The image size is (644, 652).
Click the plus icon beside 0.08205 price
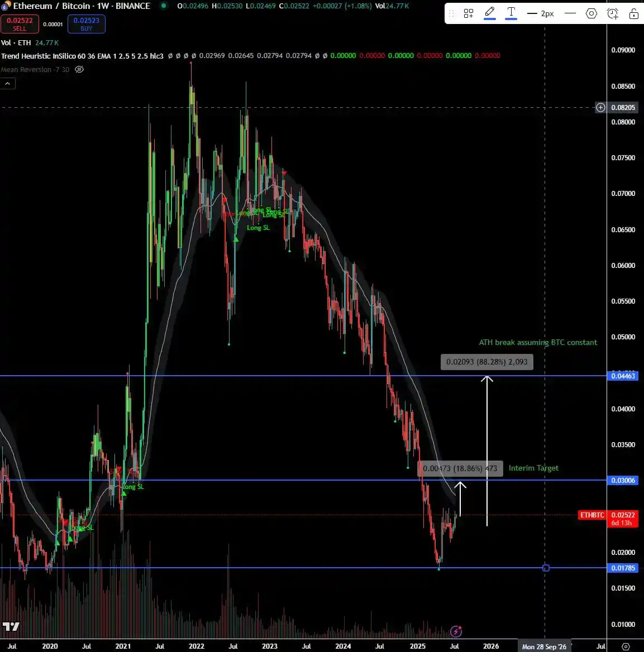[x=600, y=107]
